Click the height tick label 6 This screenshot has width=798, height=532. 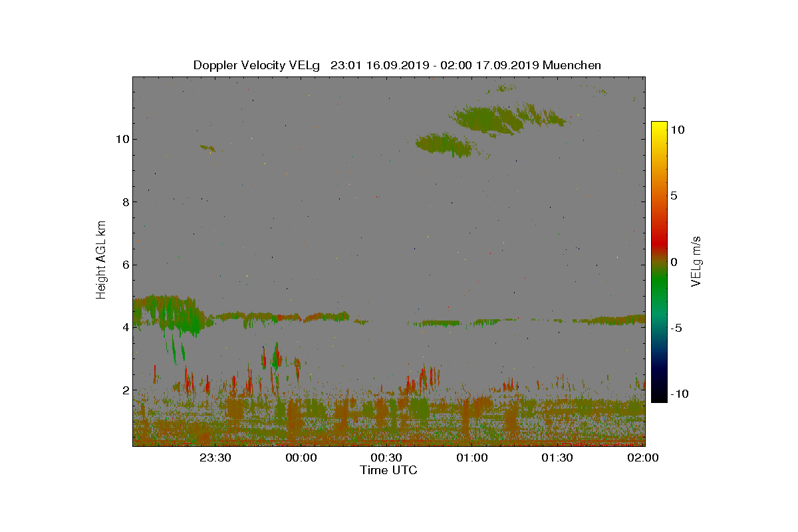pyautogui.click(x=126, y=265)
